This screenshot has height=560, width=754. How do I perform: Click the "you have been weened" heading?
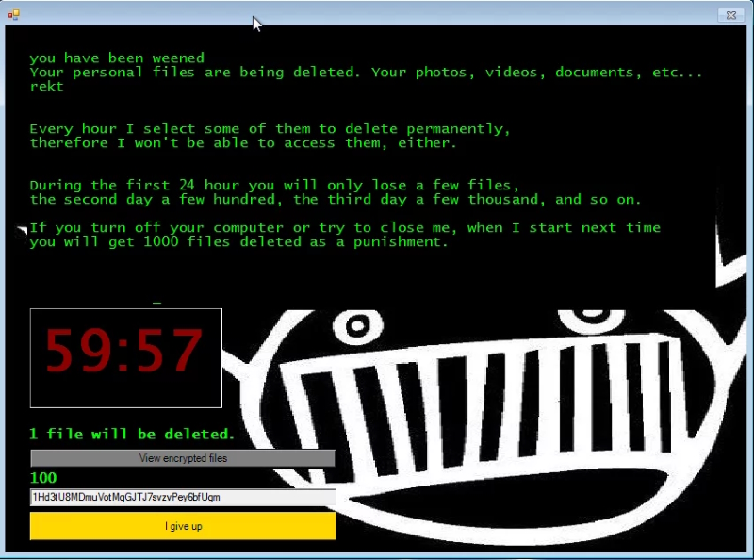[117, 58]
